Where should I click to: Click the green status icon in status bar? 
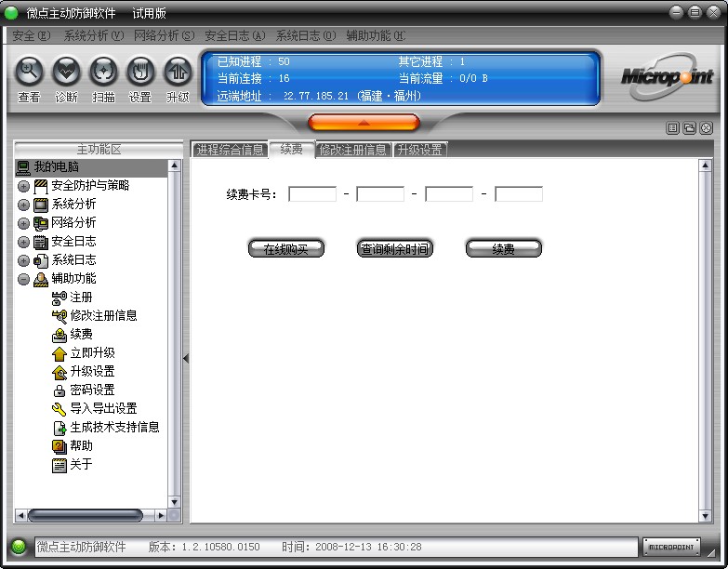19,547
